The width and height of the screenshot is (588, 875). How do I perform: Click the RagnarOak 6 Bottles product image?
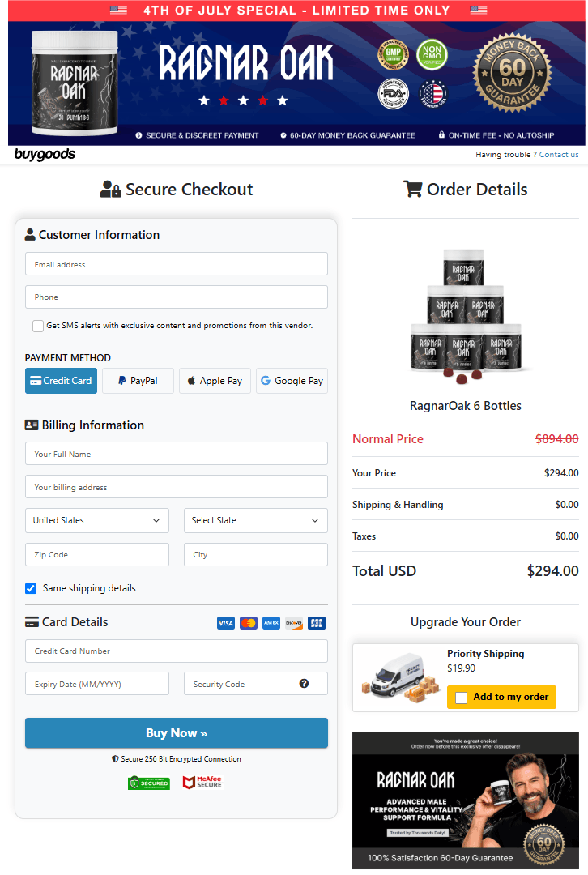[x=465, y=317]
